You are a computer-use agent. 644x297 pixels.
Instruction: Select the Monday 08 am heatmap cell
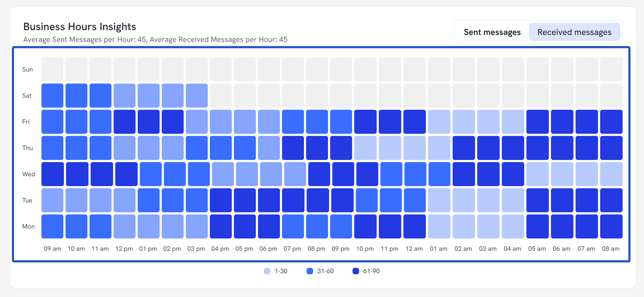(x=611, y=226)
